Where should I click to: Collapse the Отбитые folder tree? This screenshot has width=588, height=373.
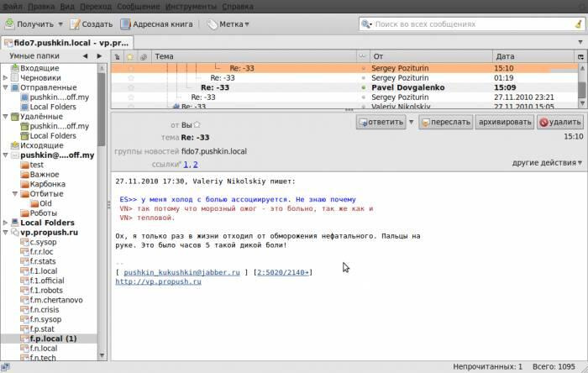(15, 192)
